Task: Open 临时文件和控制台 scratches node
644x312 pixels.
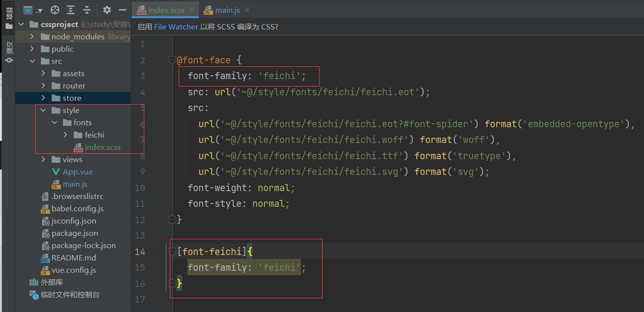Action: tap(70, 295)
